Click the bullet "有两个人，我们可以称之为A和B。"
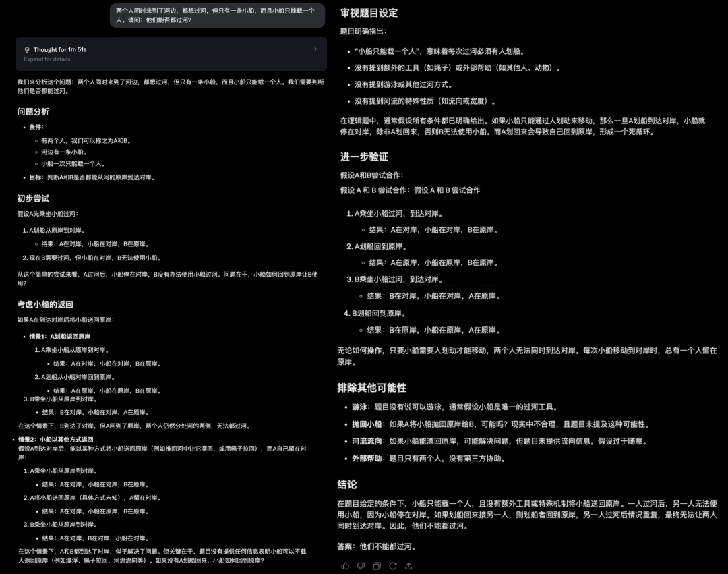This screenshot has height=574, width=728. click(x=86, y=141)
